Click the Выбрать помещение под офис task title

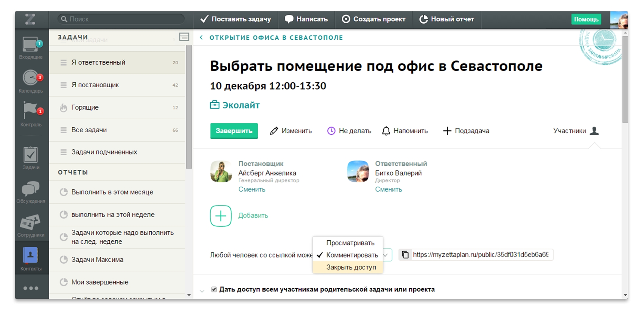[376, 66]
